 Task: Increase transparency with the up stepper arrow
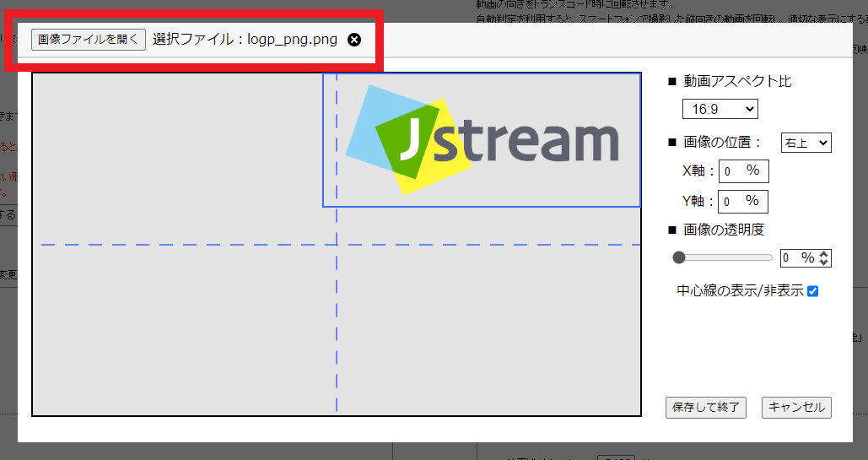[824, 254]
